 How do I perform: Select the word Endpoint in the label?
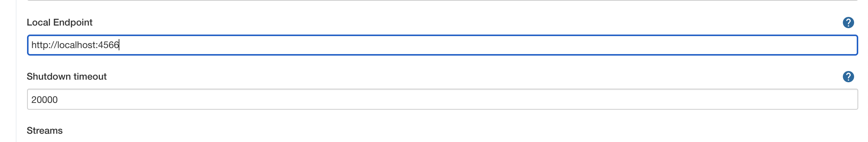pyautogui.click(x=73, y=23)
